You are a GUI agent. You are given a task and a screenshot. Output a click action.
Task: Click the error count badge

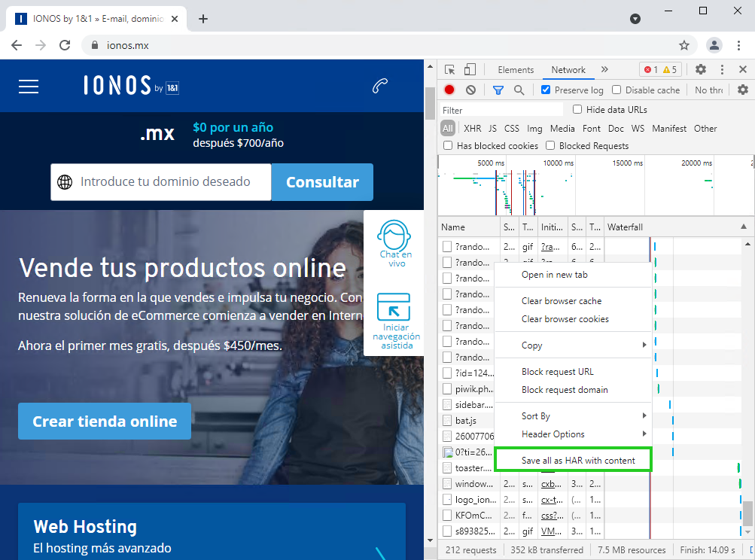[651, 70]
